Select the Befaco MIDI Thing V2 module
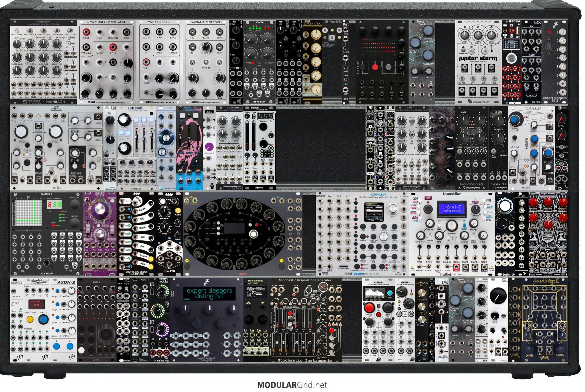585x392 pixels. click(x=512, y=62)
